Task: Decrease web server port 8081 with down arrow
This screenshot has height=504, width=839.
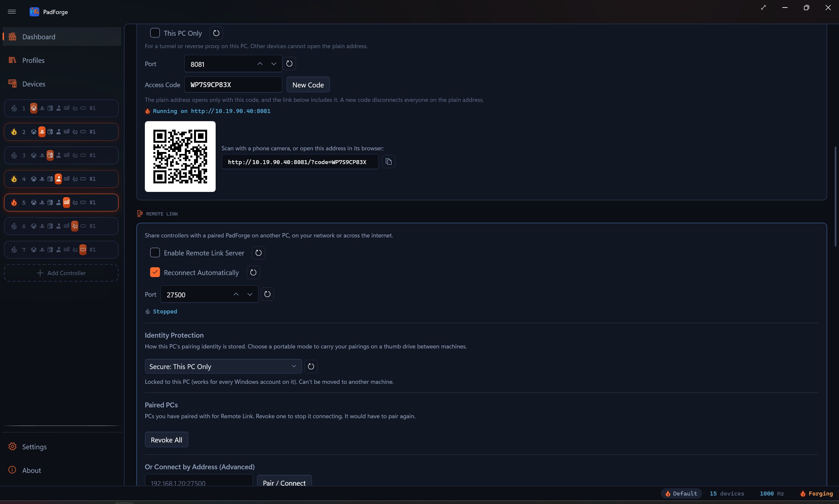Action: click(274, 64)
